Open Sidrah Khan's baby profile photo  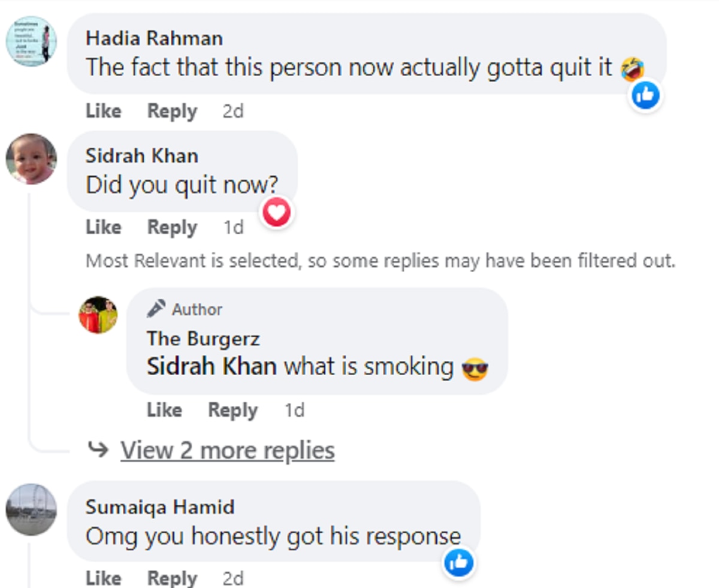31,159
